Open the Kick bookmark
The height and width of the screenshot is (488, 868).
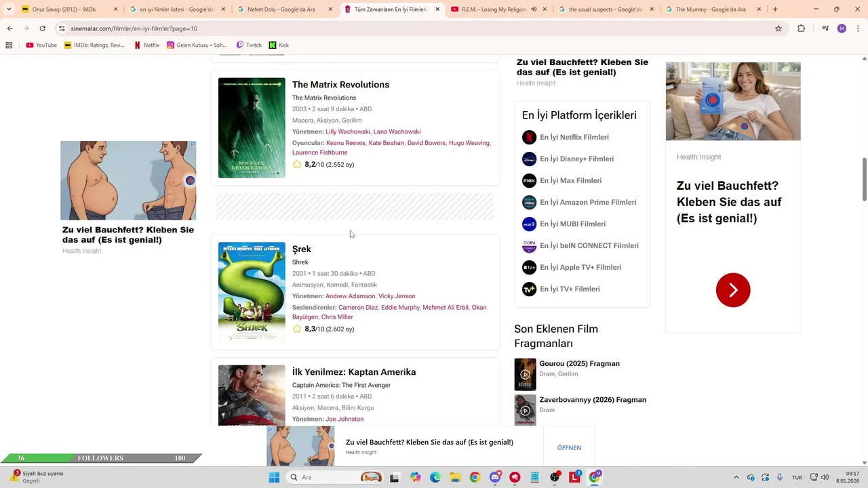[x=279, y=45]
